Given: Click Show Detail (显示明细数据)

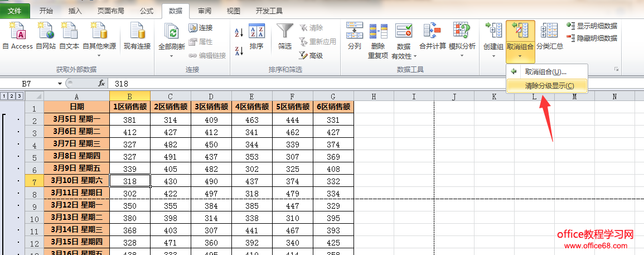Looking at the screenshot, I should 592,26.
